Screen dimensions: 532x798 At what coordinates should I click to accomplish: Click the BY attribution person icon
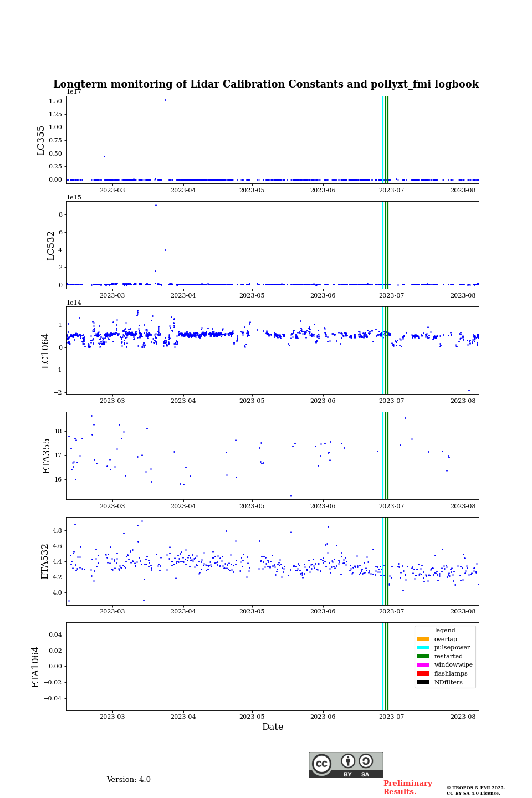tap(348, 761)
